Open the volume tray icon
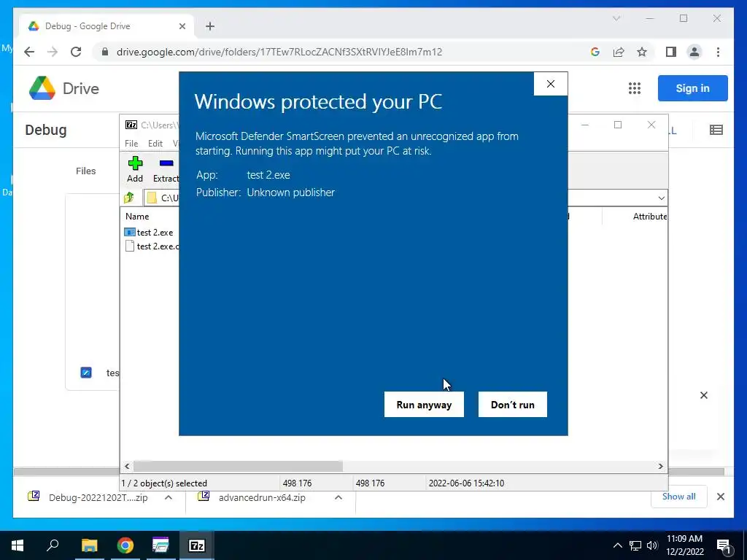 pos(652,545)
